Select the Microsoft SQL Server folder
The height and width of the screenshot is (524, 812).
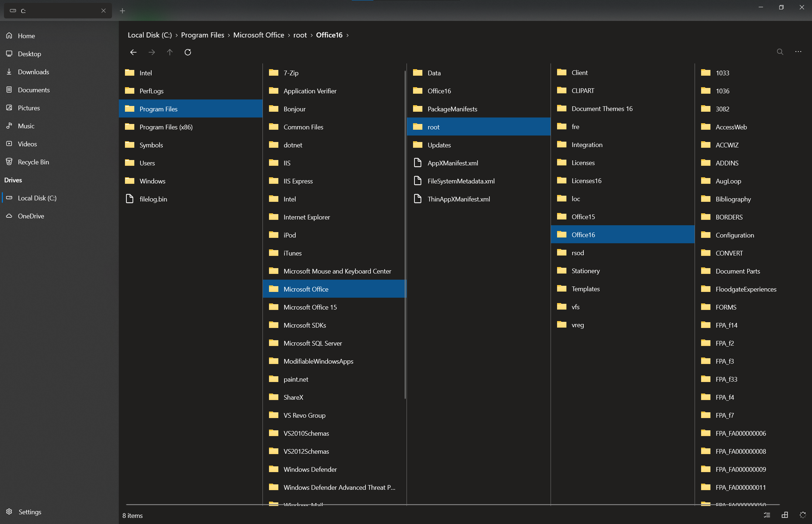tap(335, 343)
